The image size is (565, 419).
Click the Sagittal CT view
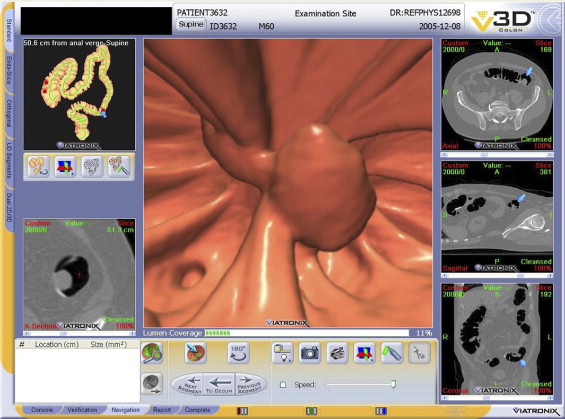click(497, 217)
